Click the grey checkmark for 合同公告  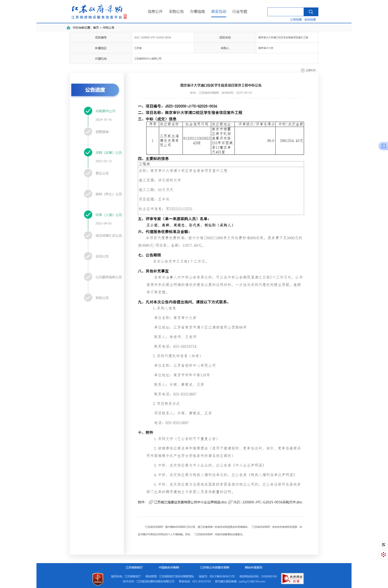[x=88, y=256]
